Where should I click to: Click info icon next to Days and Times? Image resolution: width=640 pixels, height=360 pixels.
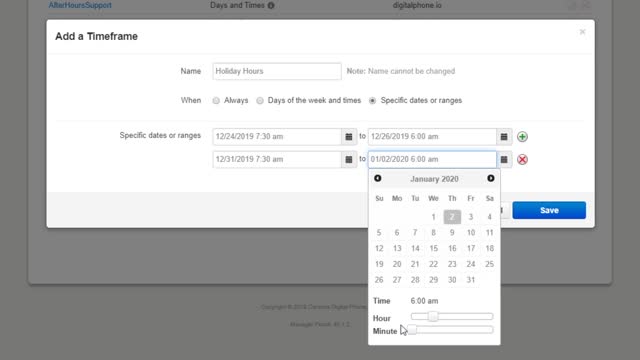pos(271,5)
